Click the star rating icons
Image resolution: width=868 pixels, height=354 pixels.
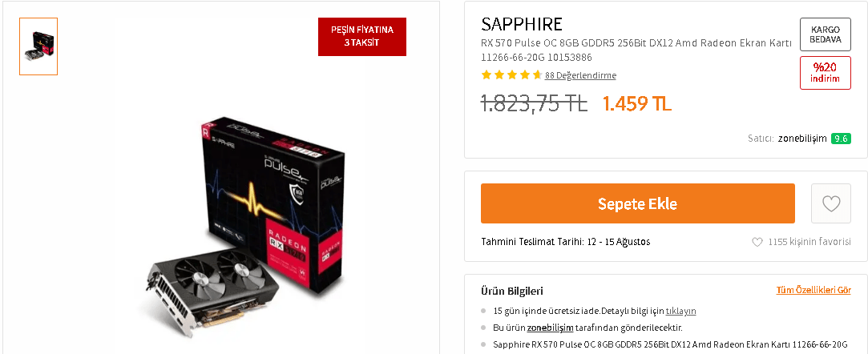(x=511, y=75)
